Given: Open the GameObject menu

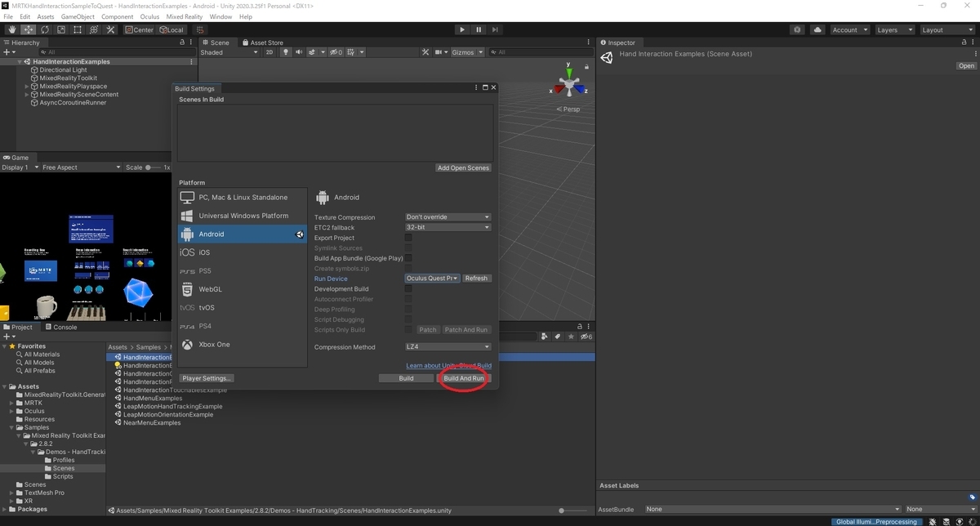Looking at the screenshot, I should coord(78,16).
